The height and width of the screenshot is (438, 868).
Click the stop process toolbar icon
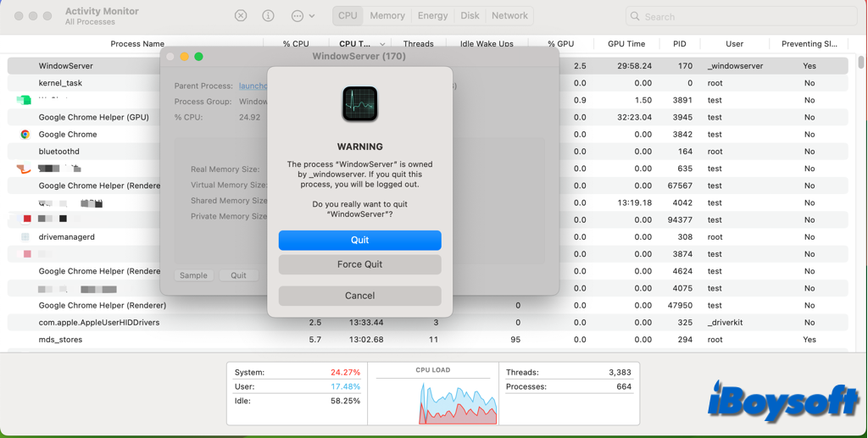click(241, 16)
